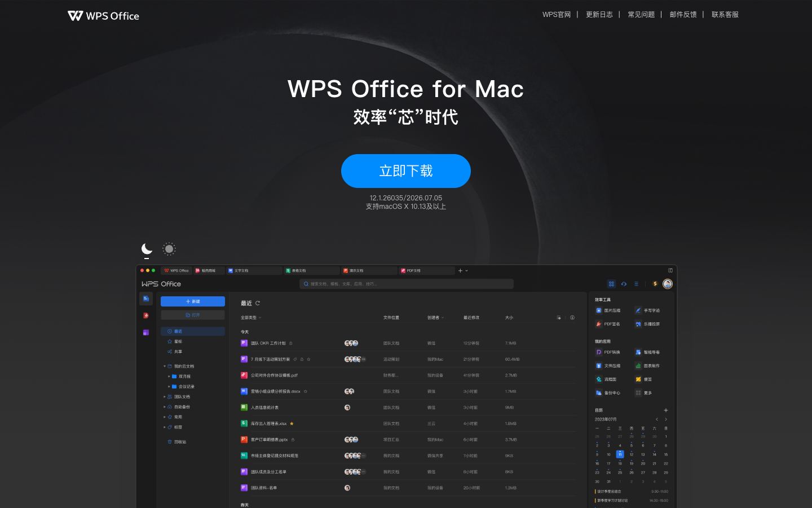Expand the 双月报 folder
The image size is (812, 508).
(x=169, y=376)
